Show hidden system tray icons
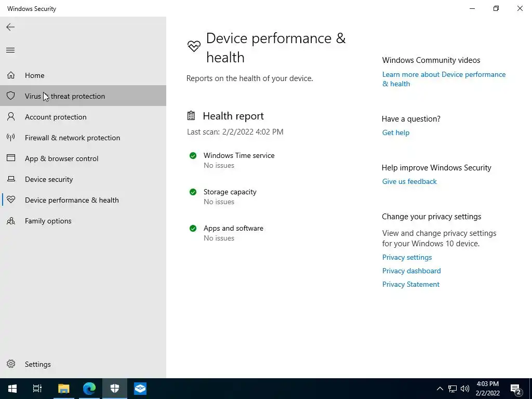The width and height of the screenshot is (532, 399). (x=440, y=389)
